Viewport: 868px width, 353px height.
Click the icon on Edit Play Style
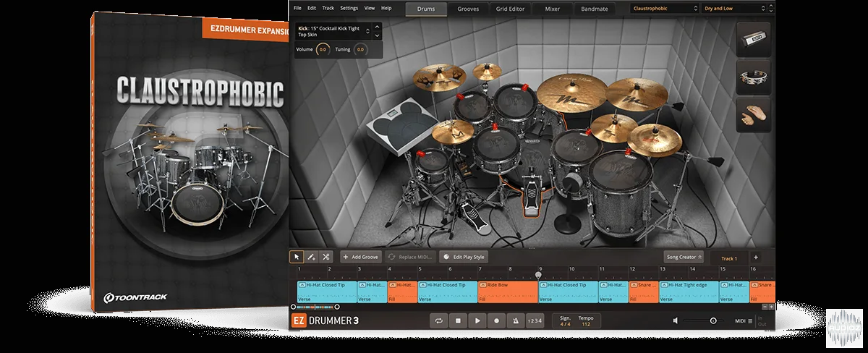pos(446,257)
